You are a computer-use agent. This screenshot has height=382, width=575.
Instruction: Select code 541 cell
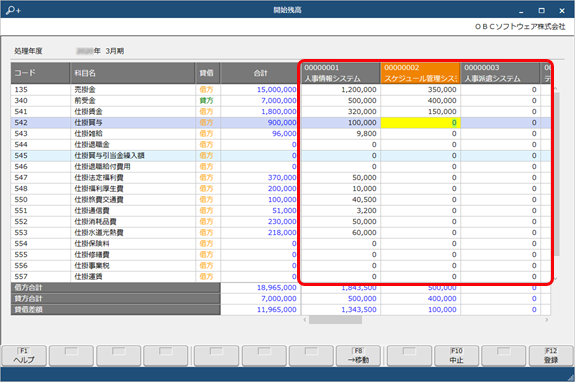[x=40, y=111]
